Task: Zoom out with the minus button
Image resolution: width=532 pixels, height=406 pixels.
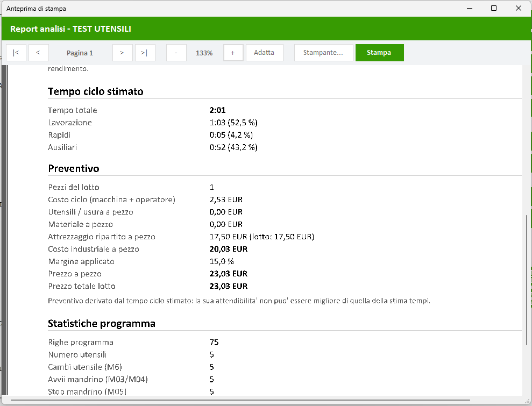Action: pyautogui.click(x=176, y=53)
